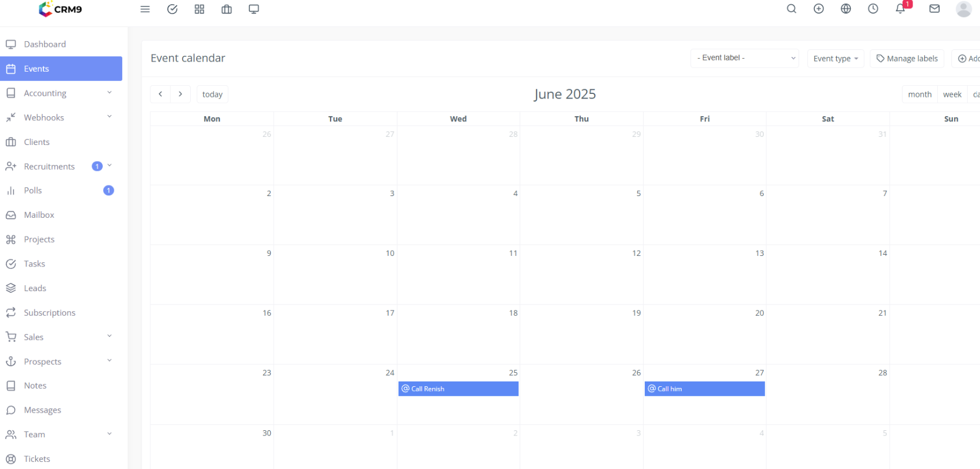Open the Event type dropdown
This screenshot has height=469, width=980.
click(836, 59)
